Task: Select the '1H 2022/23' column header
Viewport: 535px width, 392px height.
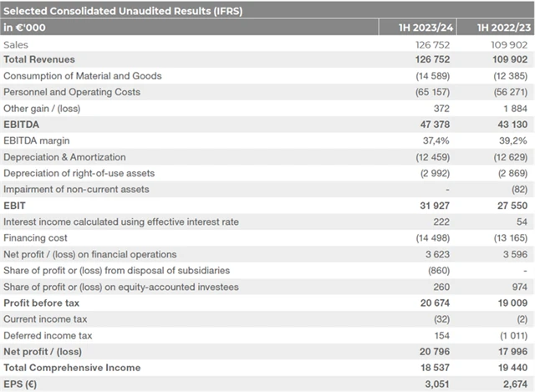Action: (502, 28)
